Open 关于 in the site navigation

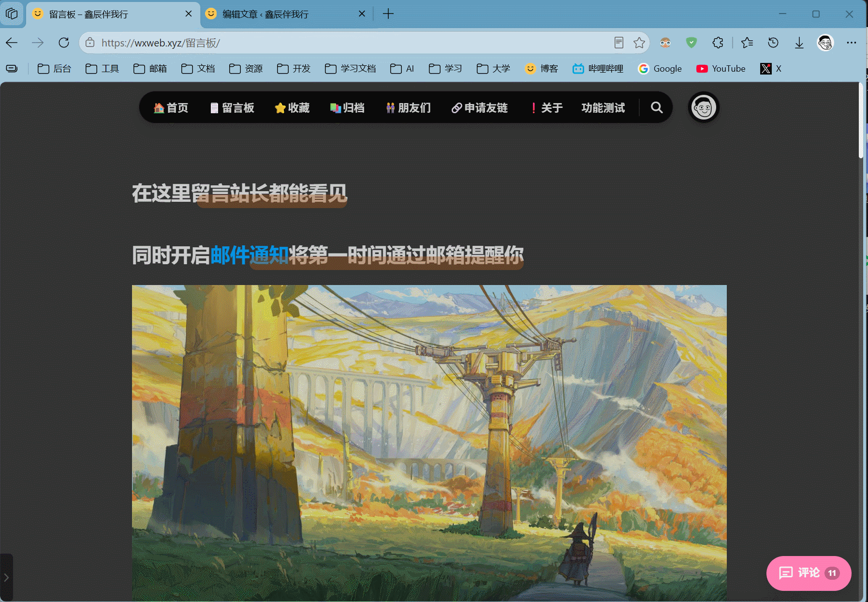tap(546, 107)
